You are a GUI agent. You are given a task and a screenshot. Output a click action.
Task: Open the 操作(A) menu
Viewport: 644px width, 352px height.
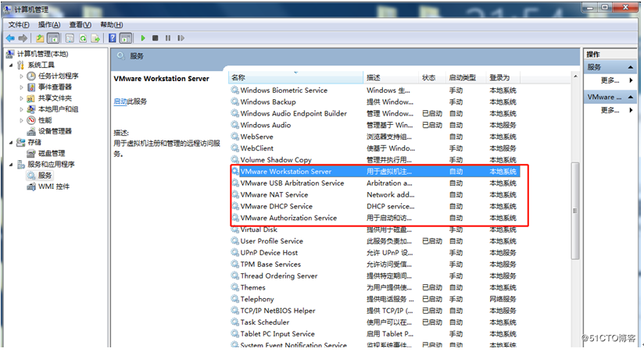click(x=49, y=24)
